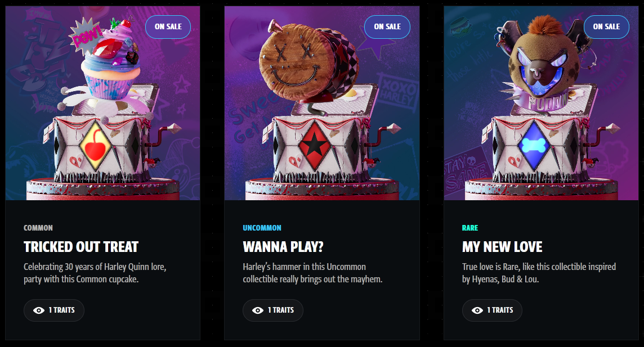View the 1 Traits of My New Love

point(492,310)
